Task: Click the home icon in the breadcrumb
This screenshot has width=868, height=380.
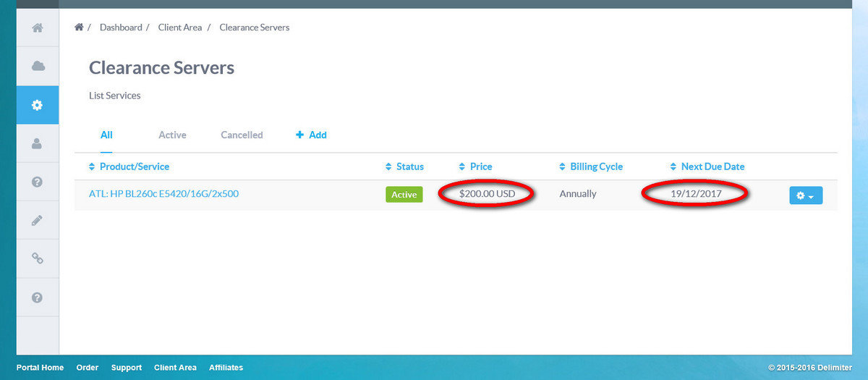Action: point(79,28)
